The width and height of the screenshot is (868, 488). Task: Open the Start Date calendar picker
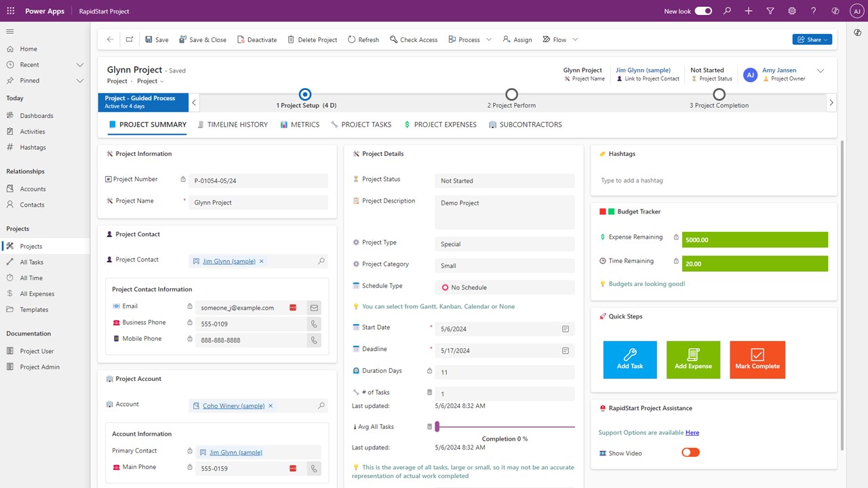click(566, 329)
